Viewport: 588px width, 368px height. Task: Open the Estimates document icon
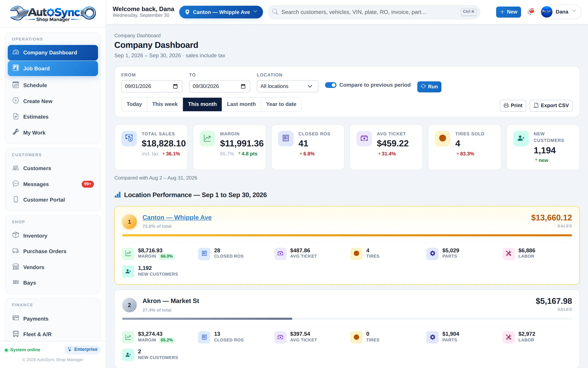click(16, 117)
